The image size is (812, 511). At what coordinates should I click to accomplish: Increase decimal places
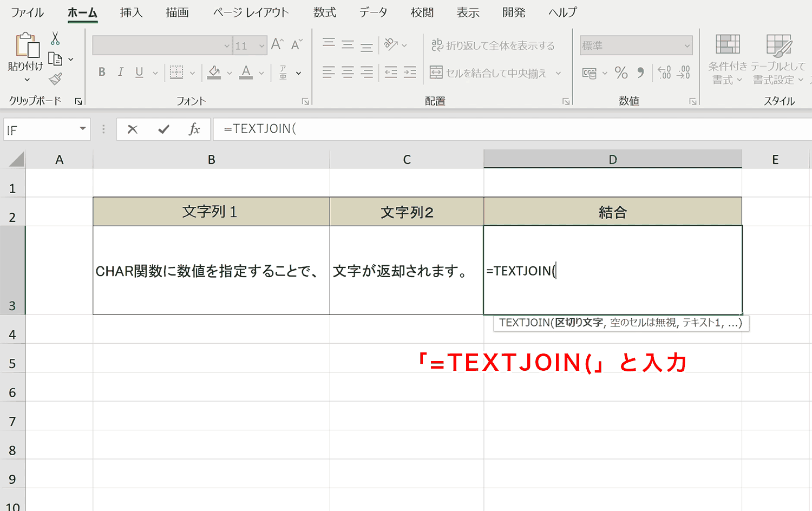point(664,73)
